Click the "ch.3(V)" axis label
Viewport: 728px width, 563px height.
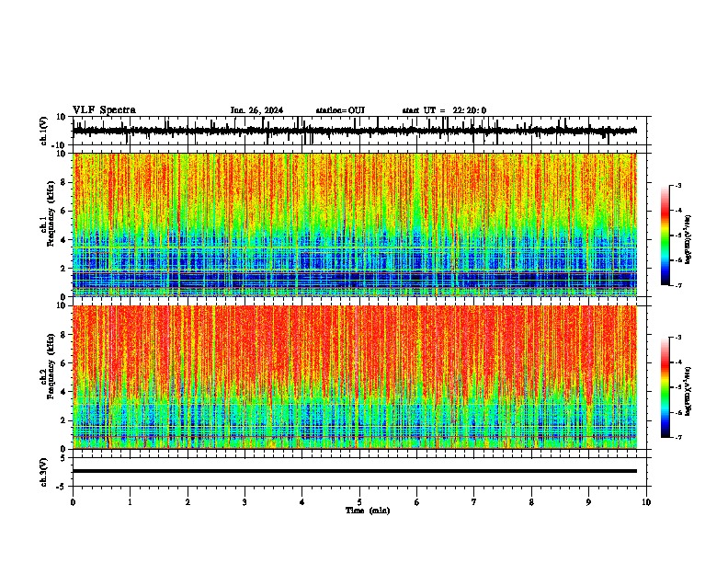coord(44,472)
